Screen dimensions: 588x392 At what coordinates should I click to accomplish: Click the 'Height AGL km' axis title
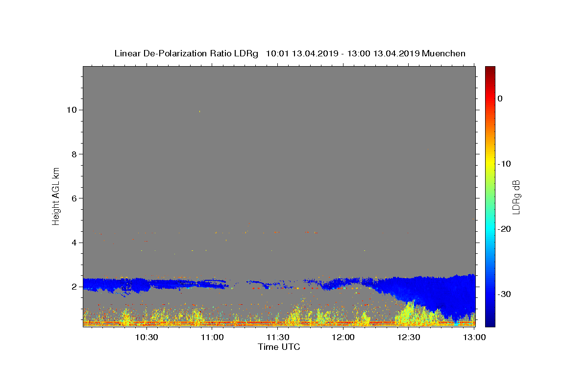56,196
